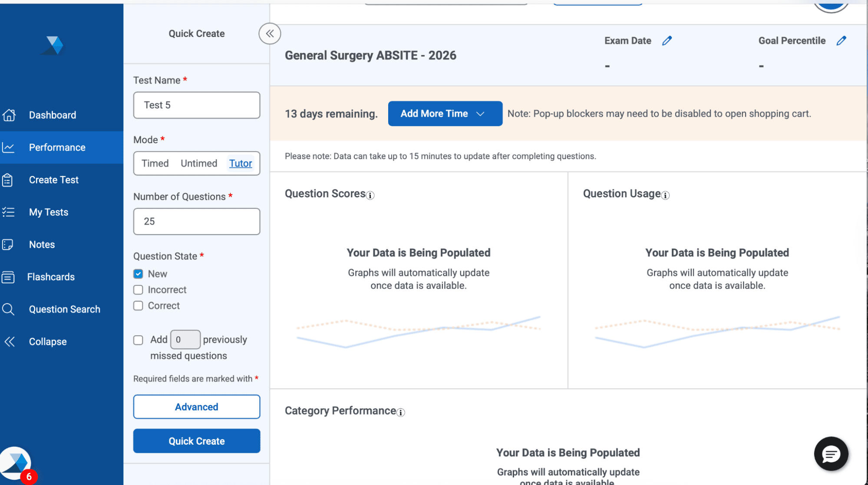
Task: Edit the Goal Percentile with the pencil icon
Action: [842, 40]
